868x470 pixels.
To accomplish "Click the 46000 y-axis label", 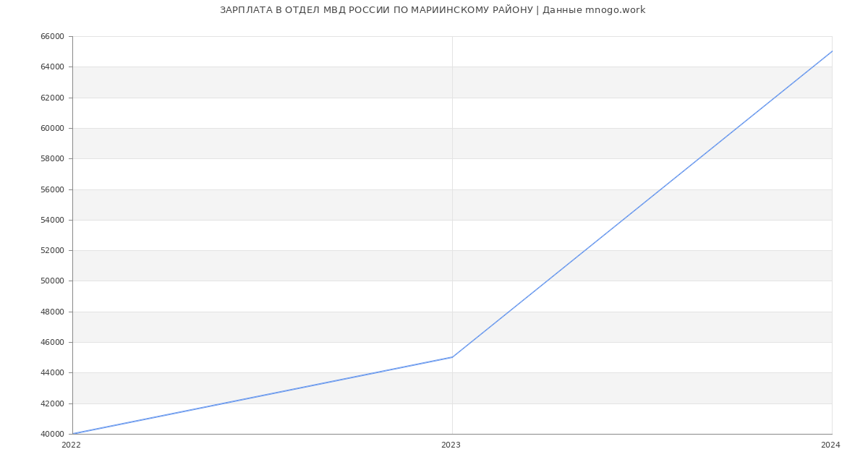I will click(x=52, y=343).
